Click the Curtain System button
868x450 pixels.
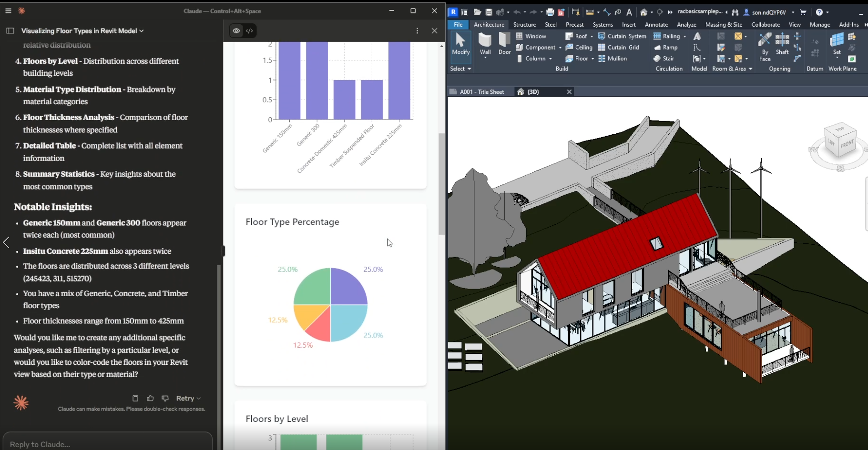(622, 36)
